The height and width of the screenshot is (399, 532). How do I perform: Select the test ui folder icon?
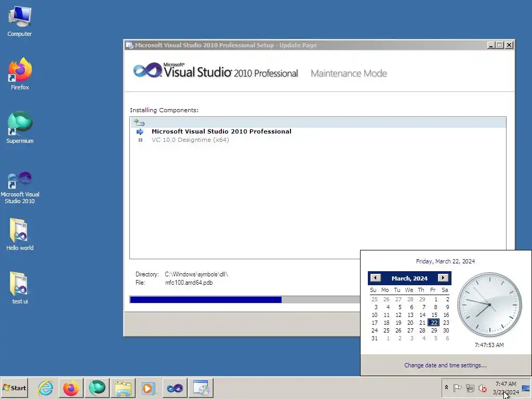tap(20, 288)
